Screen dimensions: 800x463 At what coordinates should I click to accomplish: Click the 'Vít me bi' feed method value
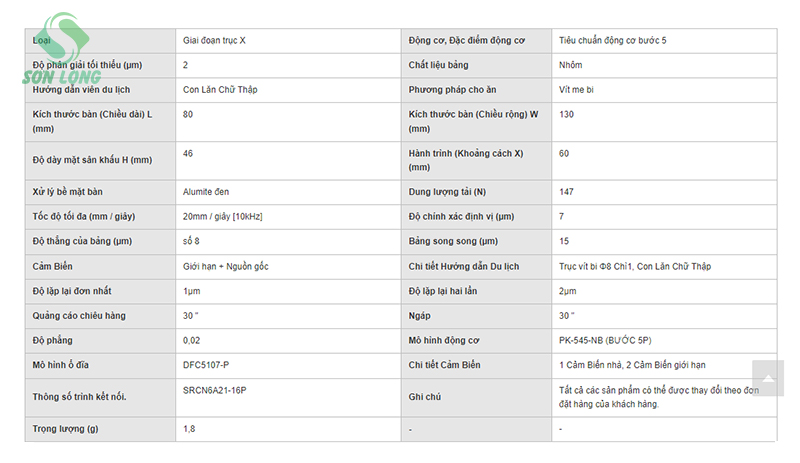pos(577,90)
